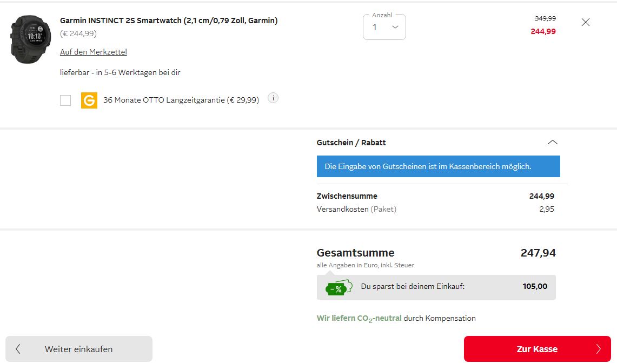This screenshot has height=364, width=617.
Task: Go back via Weiter einkaufen
Action: 79,349
